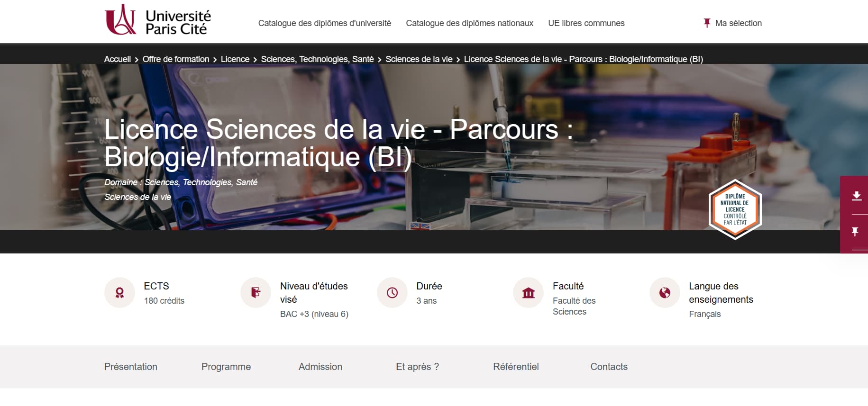Open UE libres communes menu item
The width and height of the screenshot is (868, 406).
pos(586,23)
